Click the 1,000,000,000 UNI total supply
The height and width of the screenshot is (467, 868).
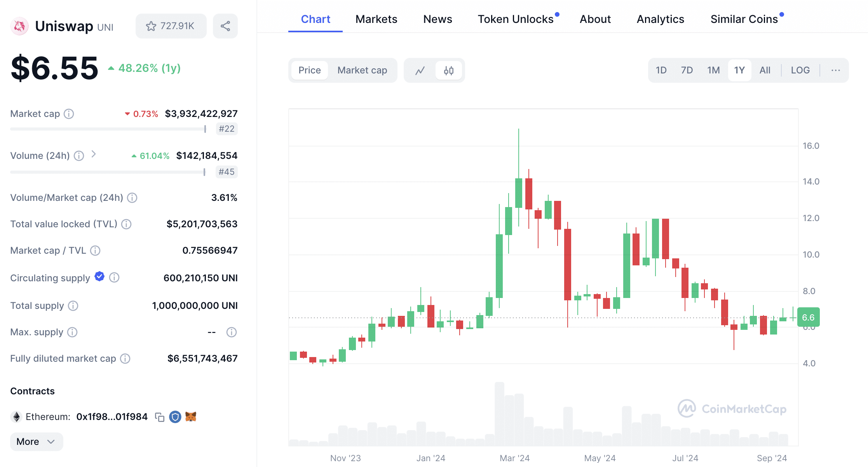point(195,306)
